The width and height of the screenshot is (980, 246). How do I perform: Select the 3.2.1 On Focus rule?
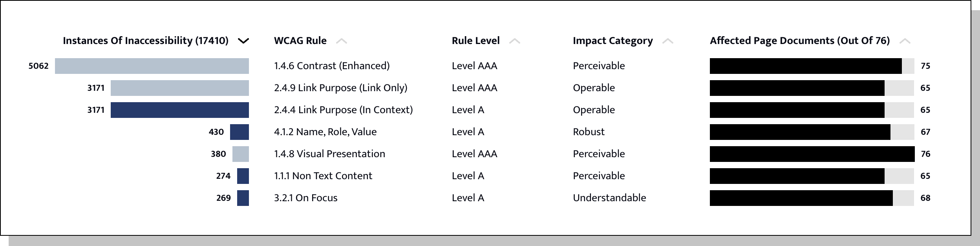(305, 198)
